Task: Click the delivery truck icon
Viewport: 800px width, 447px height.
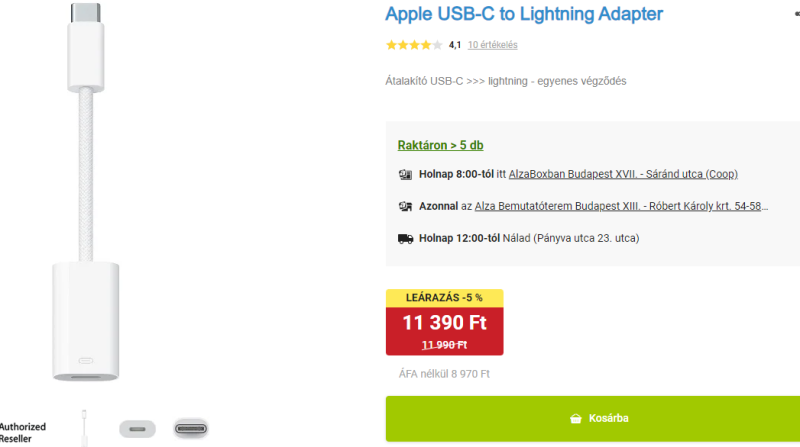Action: click(406, 238)
